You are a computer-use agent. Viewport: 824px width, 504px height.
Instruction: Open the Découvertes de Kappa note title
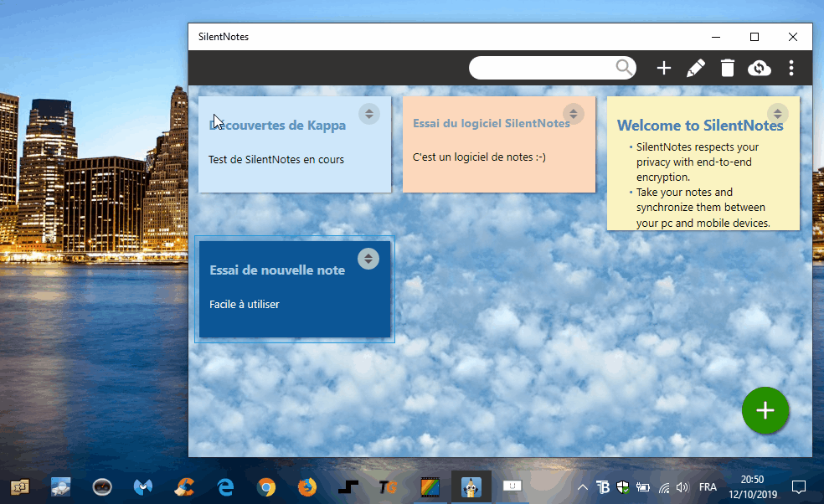click(x=277, y=125)
